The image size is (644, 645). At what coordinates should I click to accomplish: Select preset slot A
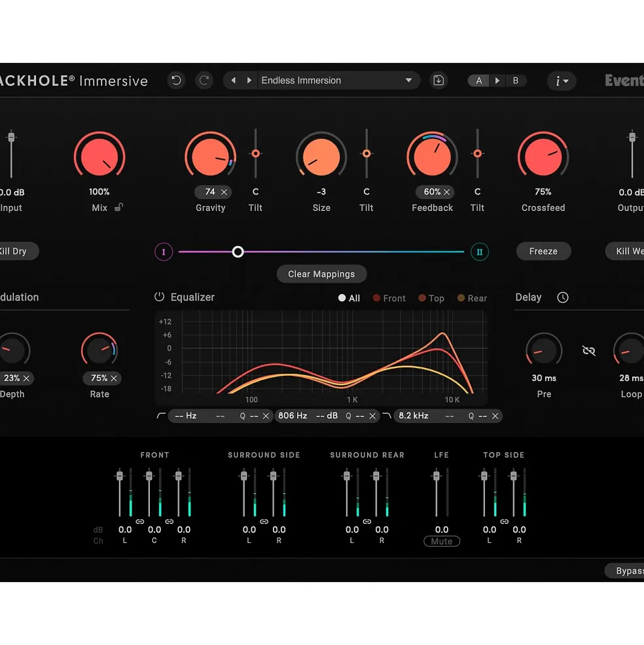pyautogui.click(x=478, y=81)
